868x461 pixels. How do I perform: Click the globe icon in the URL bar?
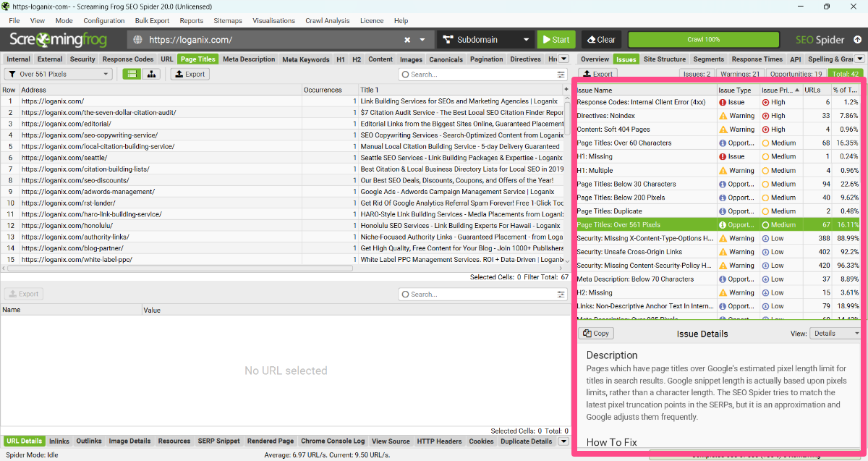click(137, 40)
